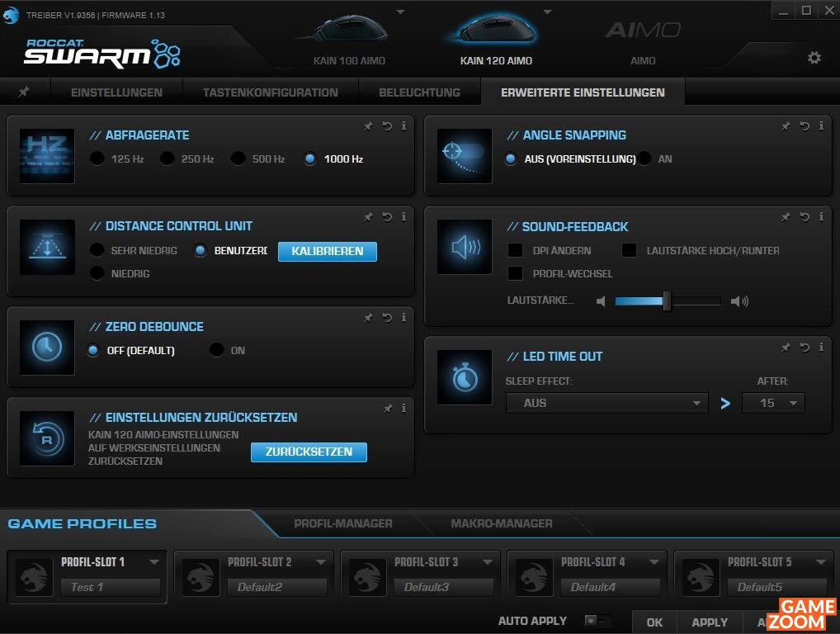840x634 pixels.
Task: Select the Kain 120 AIMO device
Action: (x=496, y=40)
